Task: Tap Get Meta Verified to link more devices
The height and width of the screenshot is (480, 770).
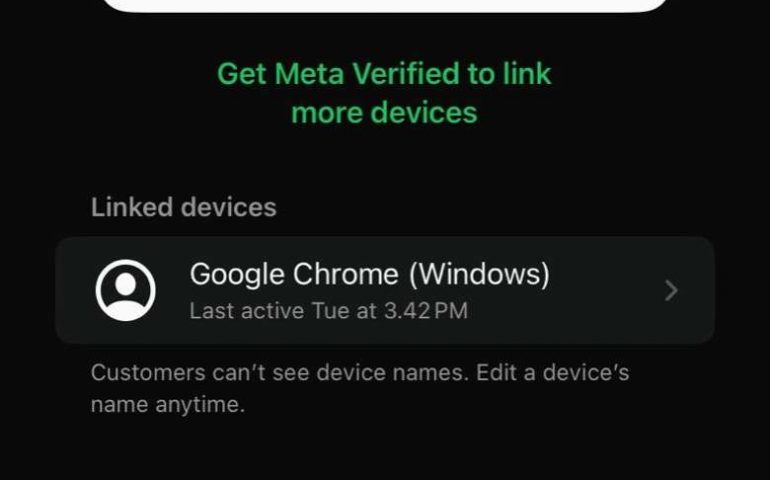Action: coord(384,93)
